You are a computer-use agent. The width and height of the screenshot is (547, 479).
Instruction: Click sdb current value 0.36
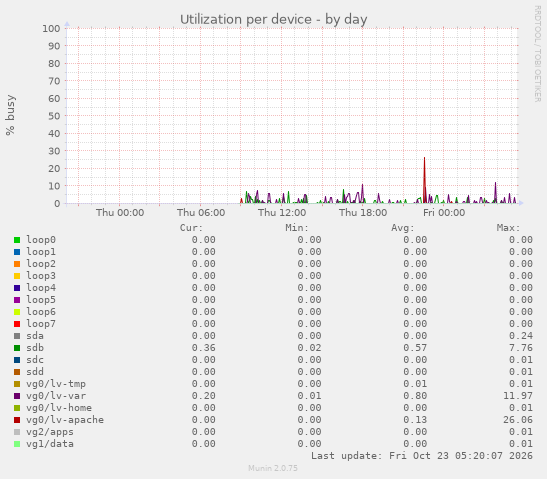click(x=203, y=348)
